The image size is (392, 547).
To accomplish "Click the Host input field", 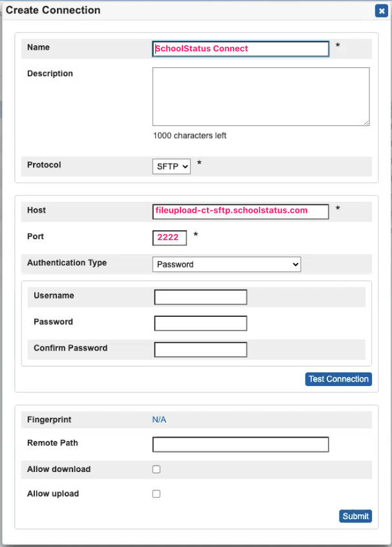I will 241,212.
